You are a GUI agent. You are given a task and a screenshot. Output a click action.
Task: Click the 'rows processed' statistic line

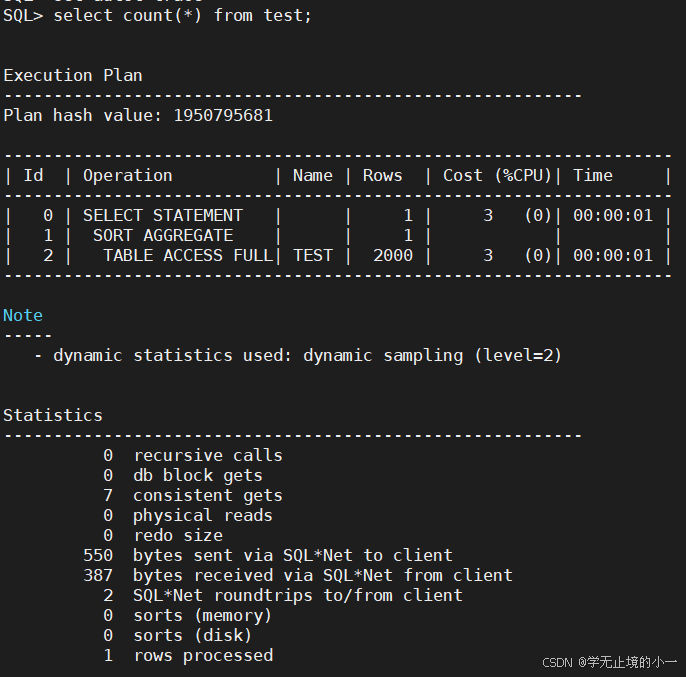pyautogui.click(x=203, y=655)
